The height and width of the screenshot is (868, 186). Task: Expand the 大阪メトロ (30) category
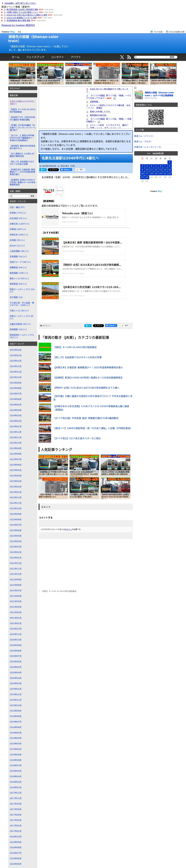pyautogui.click(x=27, y=311)
